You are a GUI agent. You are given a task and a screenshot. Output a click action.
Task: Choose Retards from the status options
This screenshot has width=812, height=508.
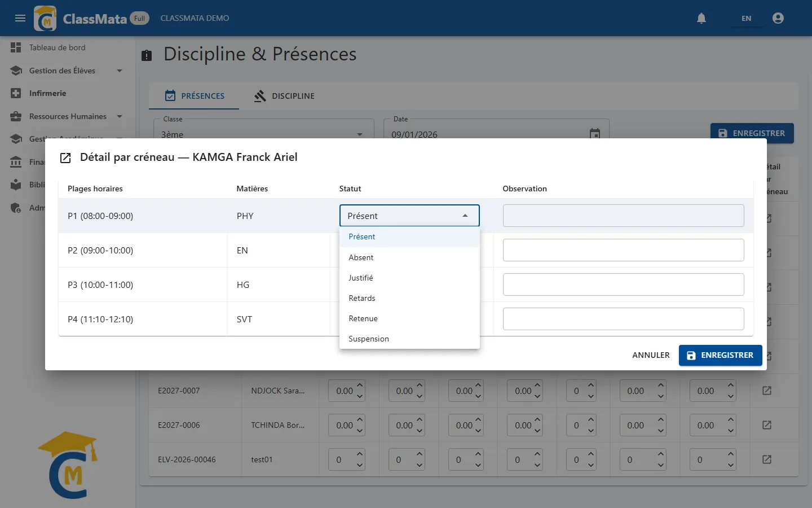coord(409,298)
